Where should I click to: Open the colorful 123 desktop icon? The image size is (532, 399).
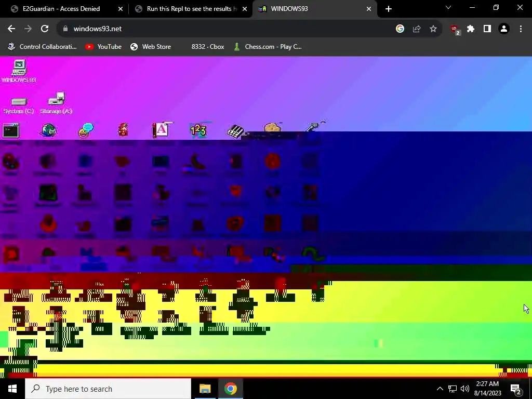coord(198,130)
